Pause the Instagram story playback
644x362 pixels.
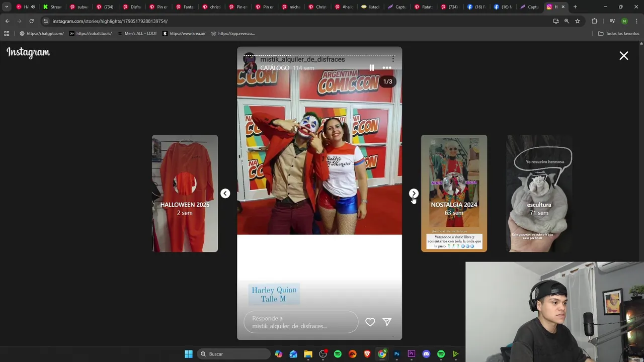(372, 68)
